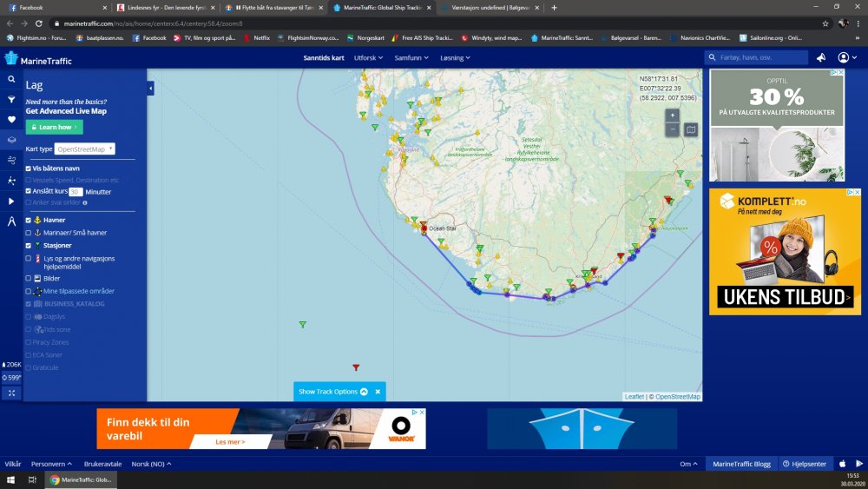This screenshot has height=489, width=868.
Task: Click 'Brukeravtale' footer link
Action: coord(102,464)
